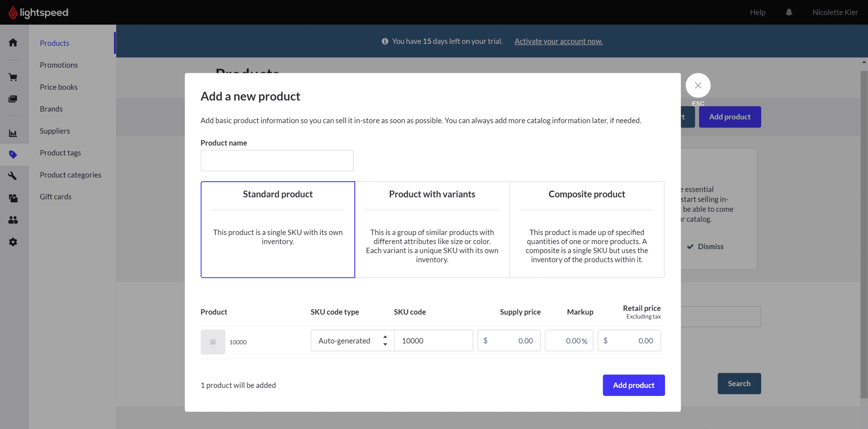Open the Customers people icon
Screen dimensions: 868x429
click(13, 220)
